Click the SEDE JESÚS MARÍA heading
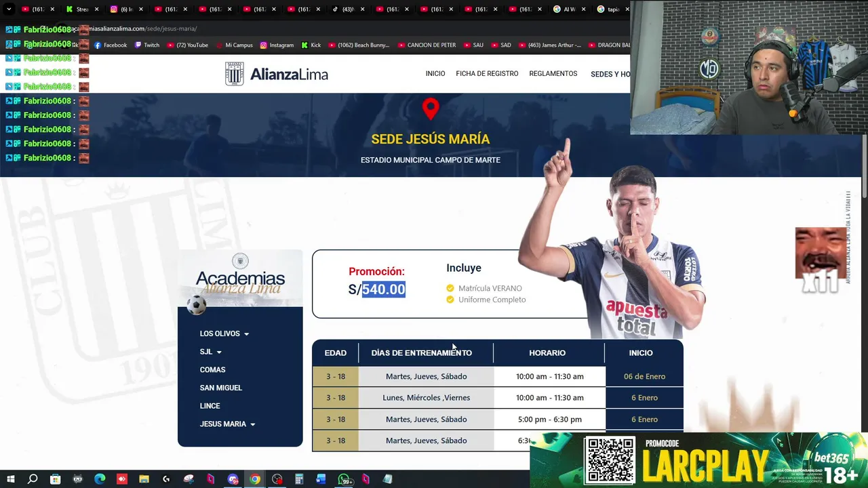The image size is (868, 488). coord(431,139)
